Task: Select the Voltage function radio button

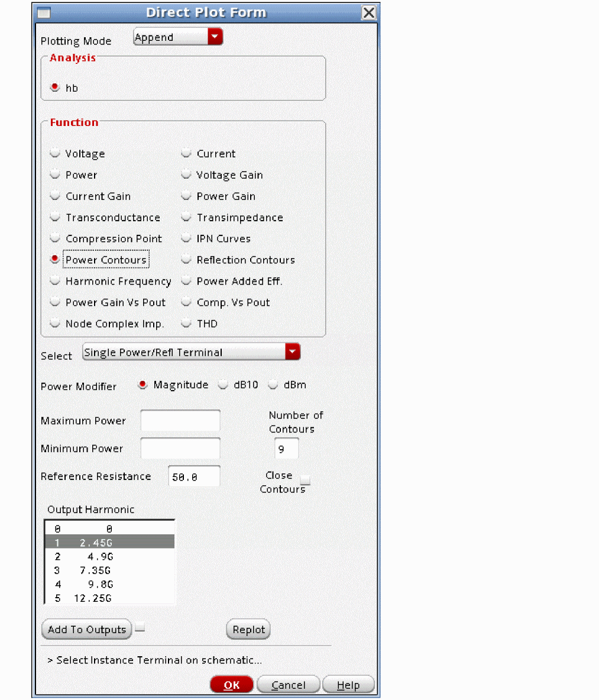Action: (55, 153)
